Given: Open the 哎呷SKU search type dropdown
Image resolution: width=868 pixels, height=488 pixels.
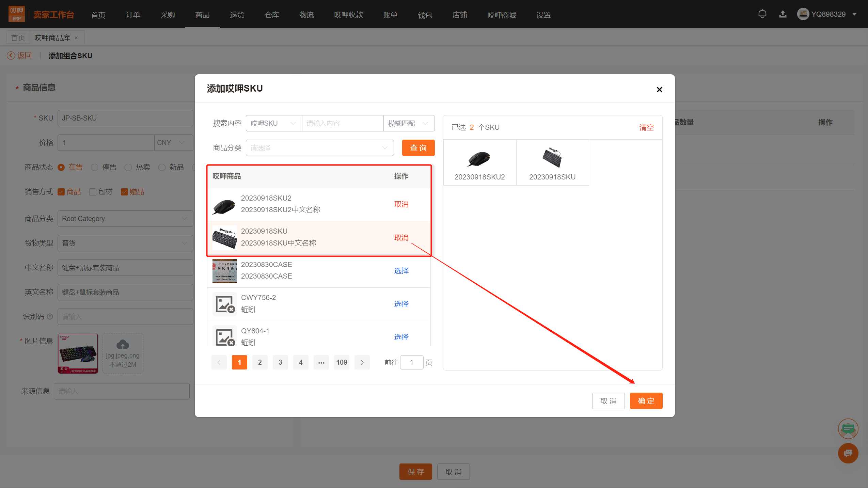Looking at the screenshot, I should pyautogui.click(x=273, y=123).
